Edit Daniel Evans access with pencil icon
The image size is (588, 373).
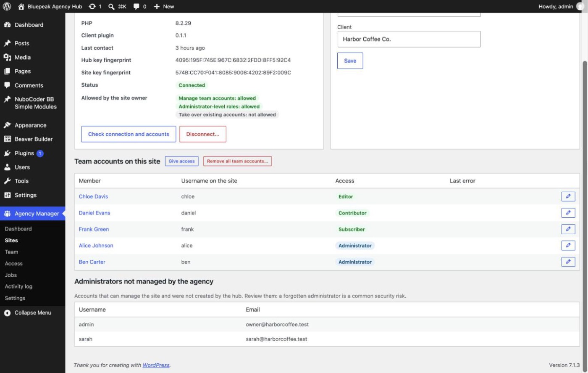[x=568, y=213]
